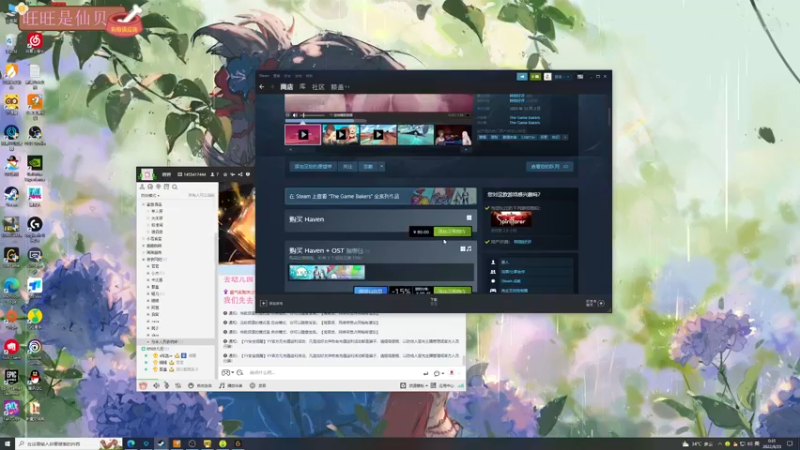The width and height of the screenshot is (800, 450).
Task: Click the Ignore (忽略) button
Action: [x=368, y=166]
